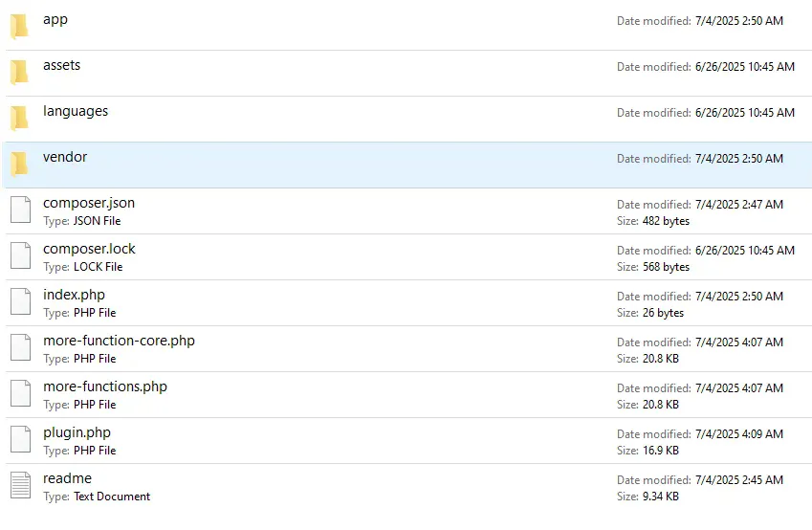812x530 pixels.
Task: Click the readme text document icon
Action: click(20, 486)
